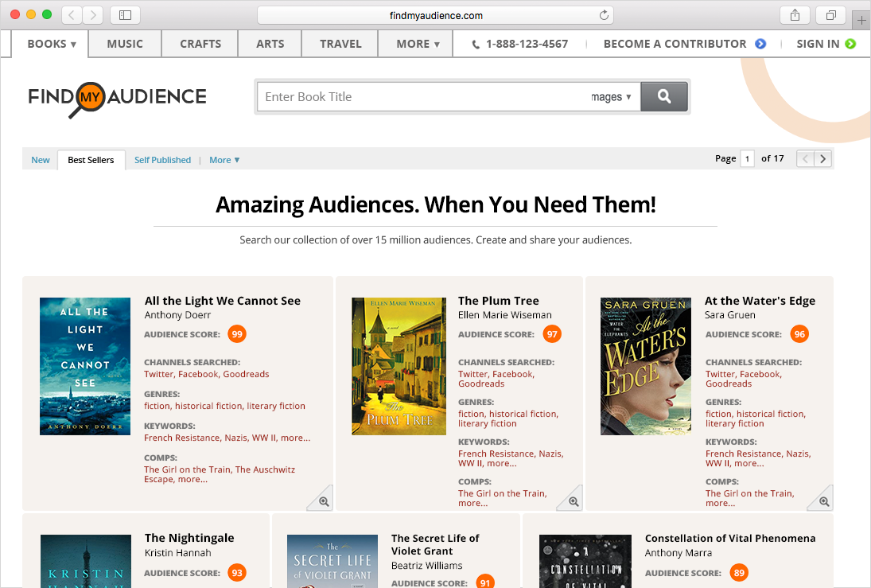Click the zoom icon on The Plum Tree card

click(570, 501)
